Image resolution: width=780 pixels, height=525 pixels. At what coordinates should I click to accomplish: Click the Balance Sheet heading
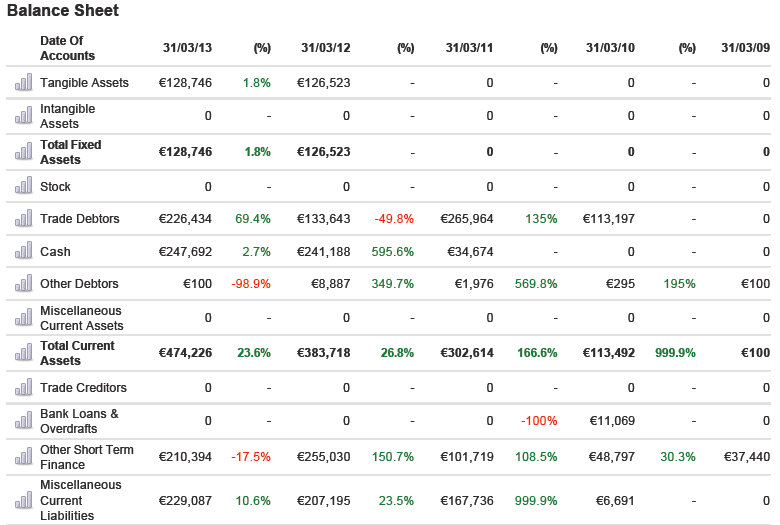(x=62, y=11)
